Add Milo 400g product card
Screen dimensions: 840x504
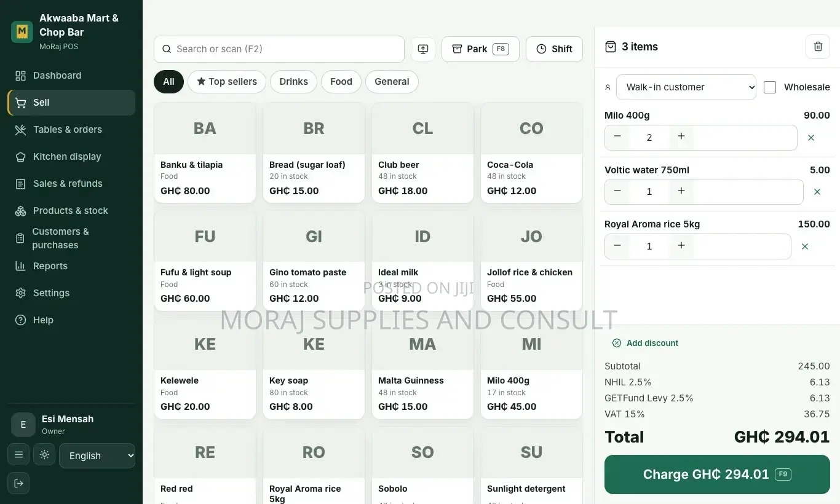coord(531,369)
